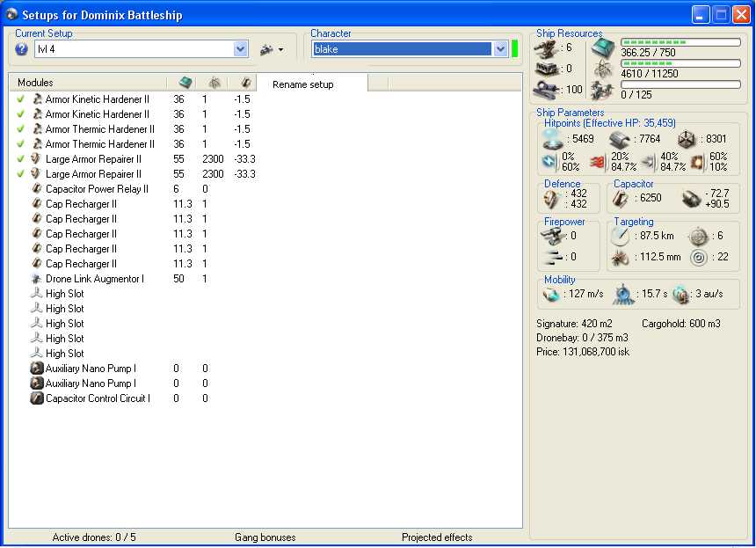Image resolution: width=756 pixels, height=548 pixels.
Task: Click the calibration icon showing 100
Action: pos(546,90)
